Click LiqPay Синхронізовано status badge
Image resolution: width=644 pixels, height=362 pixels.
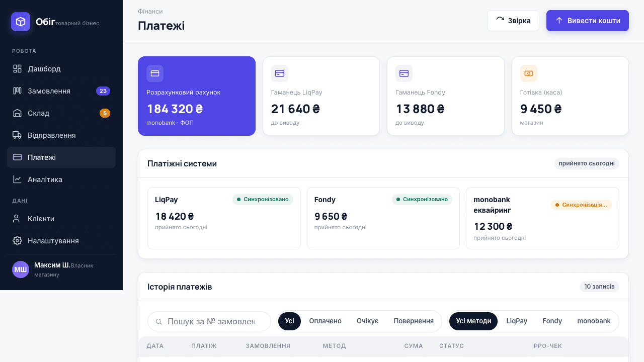(x=263, y=200)
